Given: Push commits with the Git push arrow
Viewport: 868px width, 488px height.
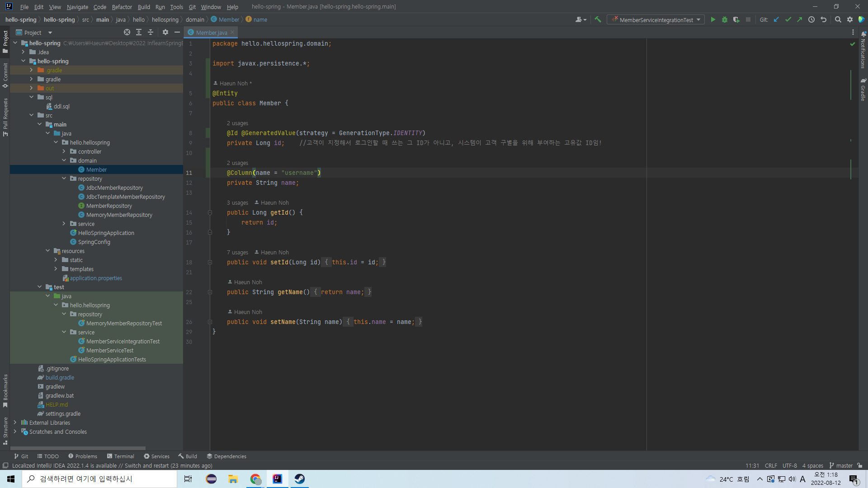Looking at the screenshot, I should coord(799,19).
